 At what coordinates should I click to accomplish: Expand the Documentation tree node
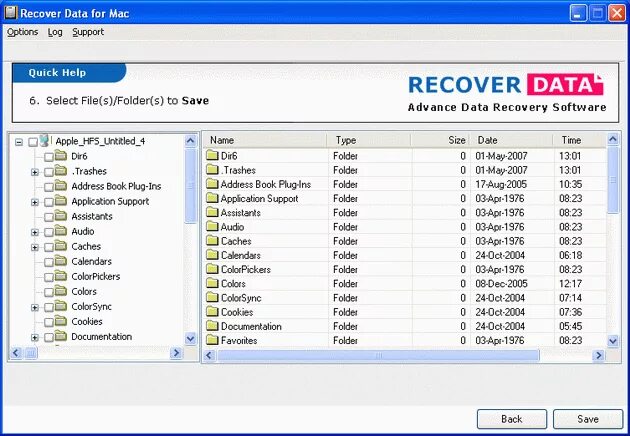(35, 338)
